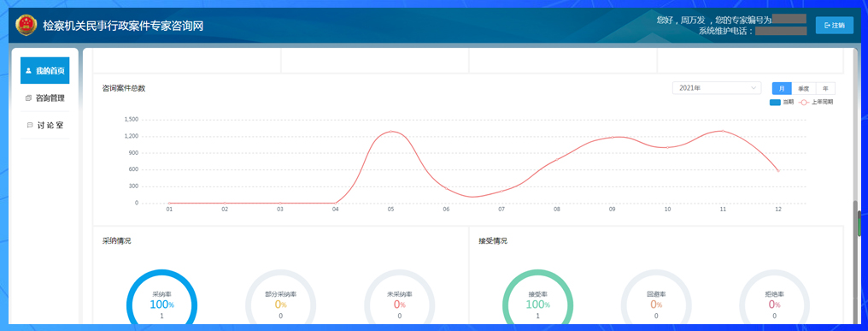Screen dimensions: 868x331
Task: Click the blue 当期 legend color swatch
Action: tap(775, 102)
